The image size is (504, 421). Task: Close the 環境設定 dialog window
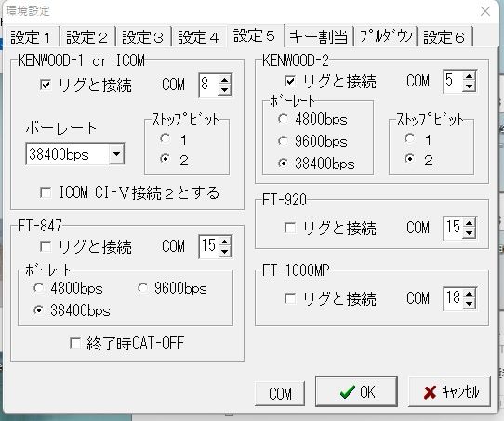(485, 11)
